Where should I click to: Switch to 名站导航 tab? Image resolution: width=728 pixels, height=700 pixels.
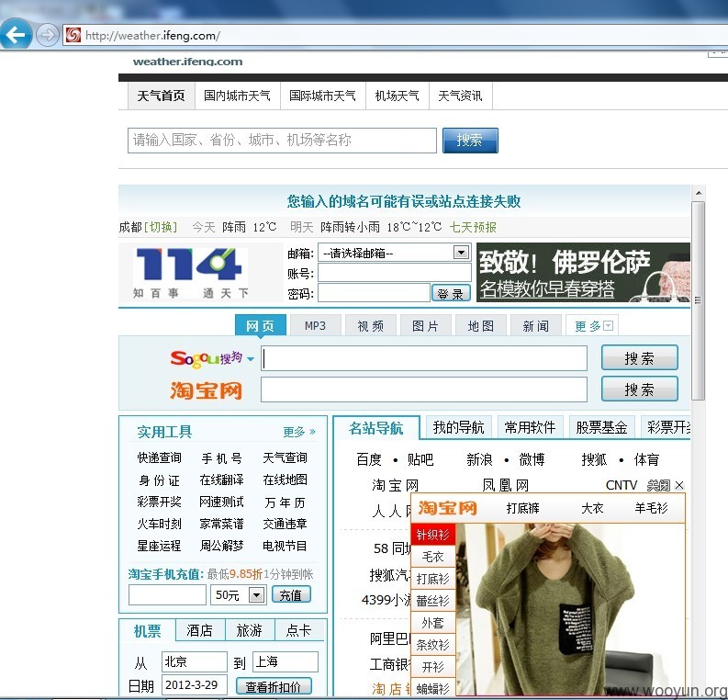pyautogui.click(x=376, y=427)
